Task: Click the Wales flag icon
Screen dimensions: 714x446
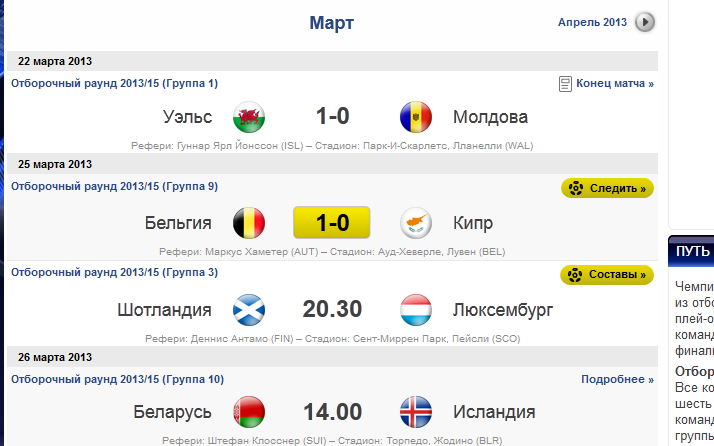Action: pos(248,117)
